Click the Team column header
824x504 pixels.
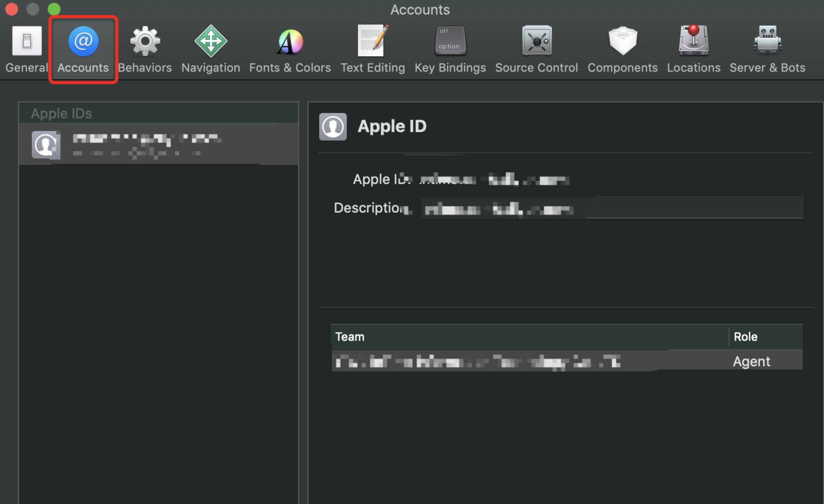(x=530, y=337)
